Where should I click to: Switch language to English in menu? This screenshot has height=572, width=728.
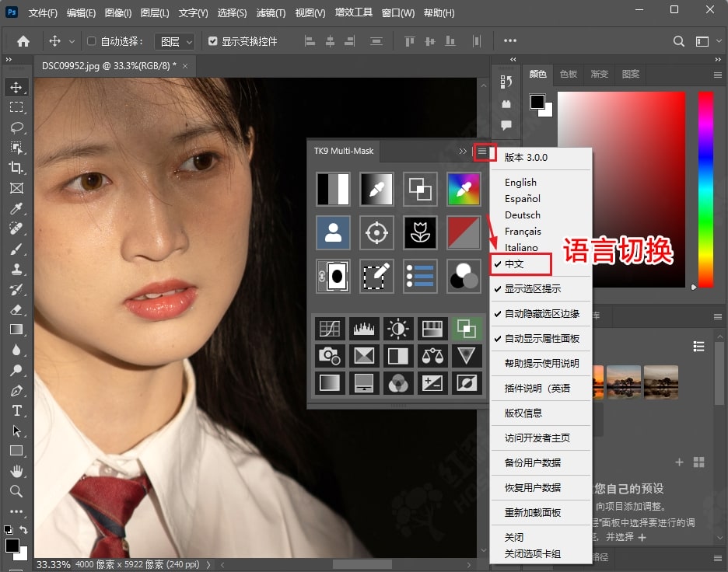(520, 182)
